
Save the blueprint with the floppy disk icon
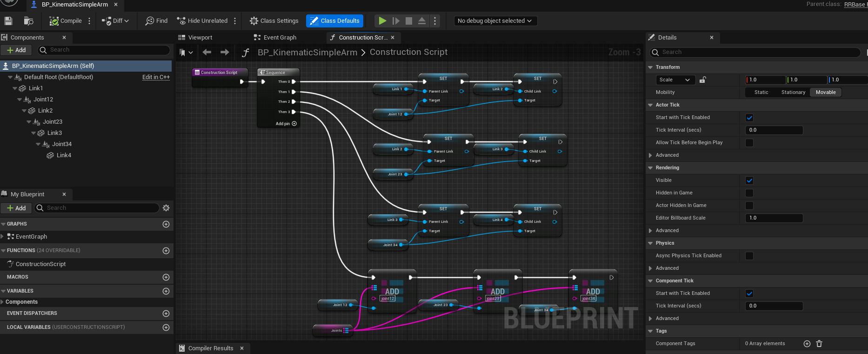(8, 21)
